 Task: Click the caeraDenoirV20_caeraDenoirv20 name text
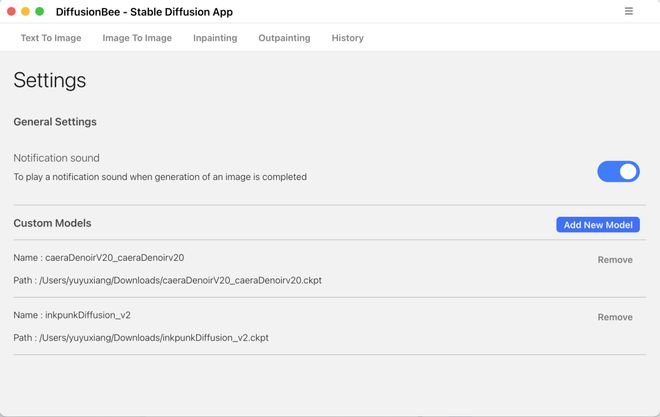tap(114, 258)
